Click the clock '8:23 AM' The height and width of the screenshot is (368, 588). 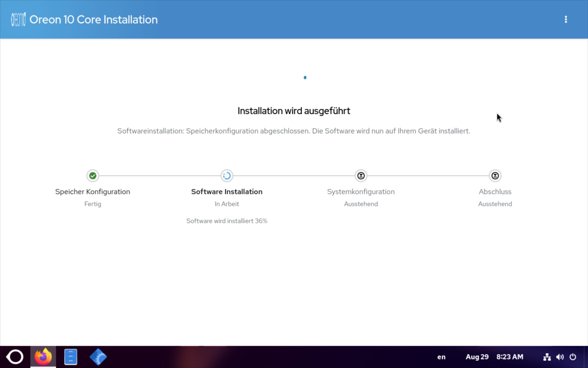[510, 357]
